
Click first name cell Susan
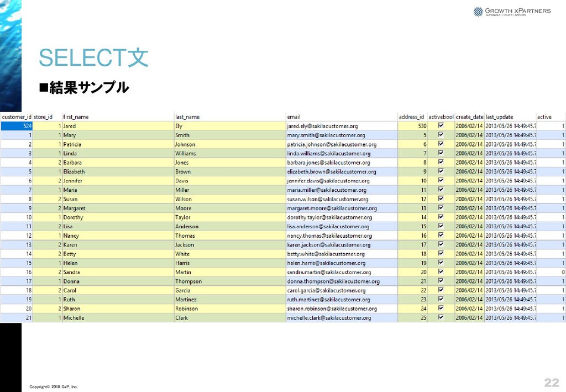[118, 199]
